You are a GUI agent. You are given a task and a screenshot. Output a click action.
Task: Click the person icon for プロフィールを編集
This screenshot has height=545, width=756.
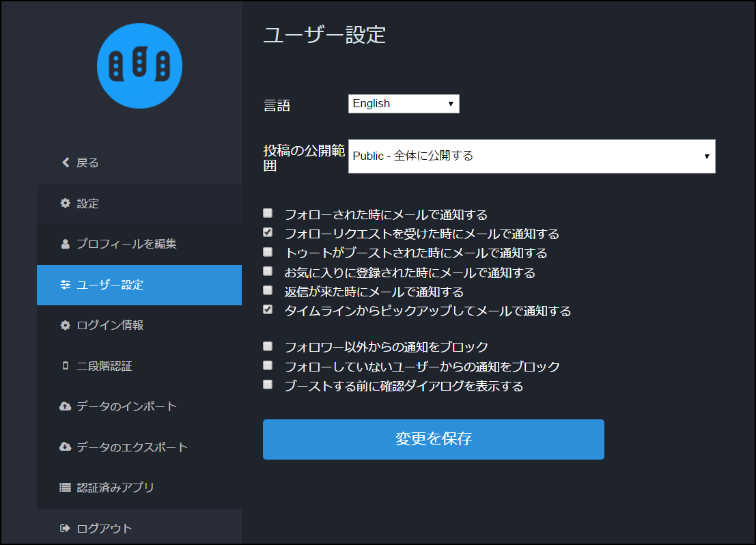[x=66, y=244]
